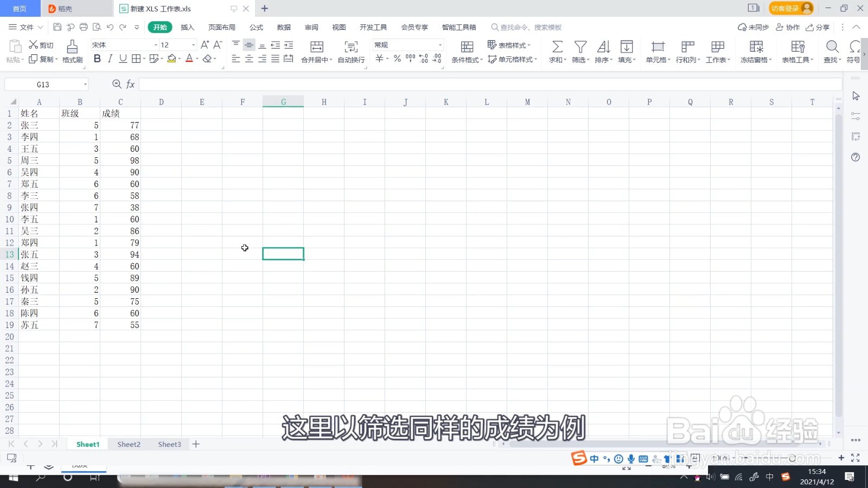
Task: Apply italic formatting with the I icon
Action: (x=110, y=59)
